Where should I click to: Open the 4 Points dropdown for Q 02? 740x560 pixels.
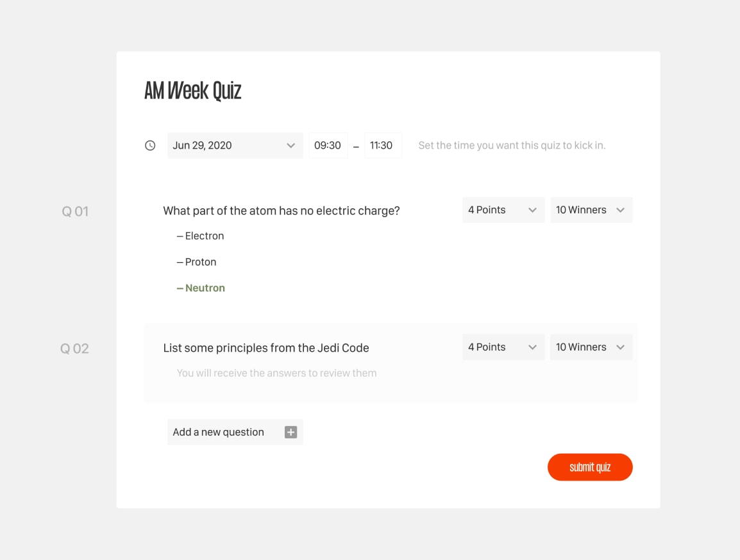(x=503, y=347)
